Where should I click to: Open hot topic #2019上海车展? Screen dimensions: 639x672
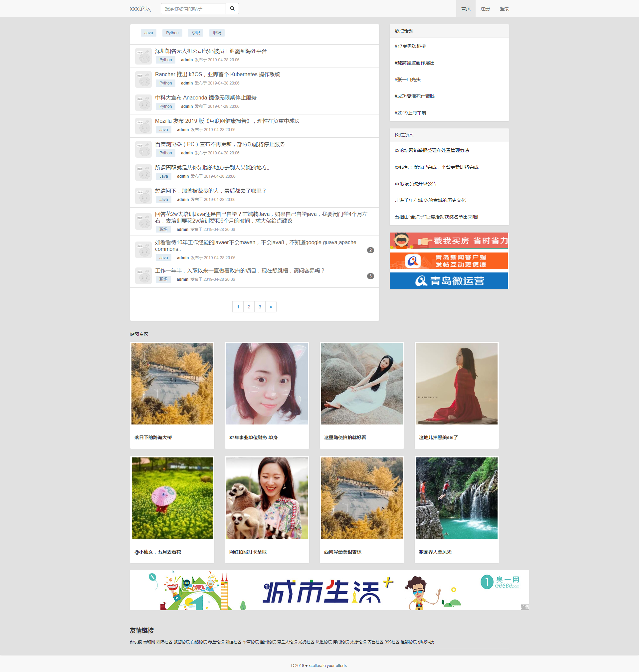411,113
